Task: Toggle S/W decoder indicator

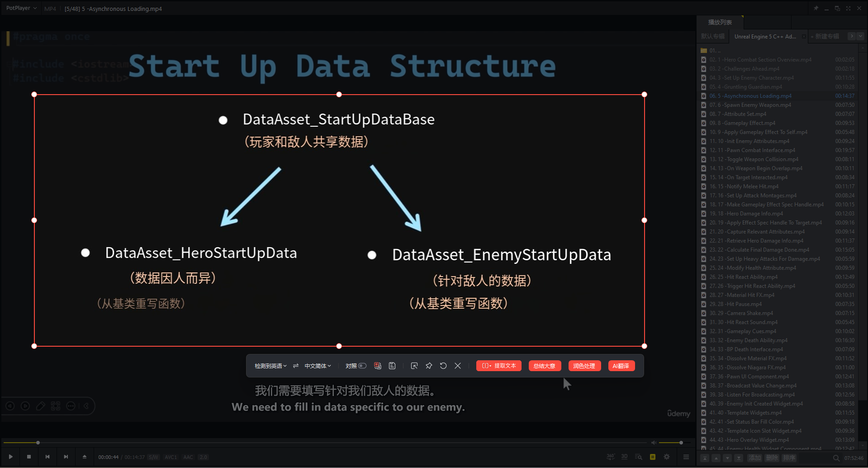Action: (154, 457)
